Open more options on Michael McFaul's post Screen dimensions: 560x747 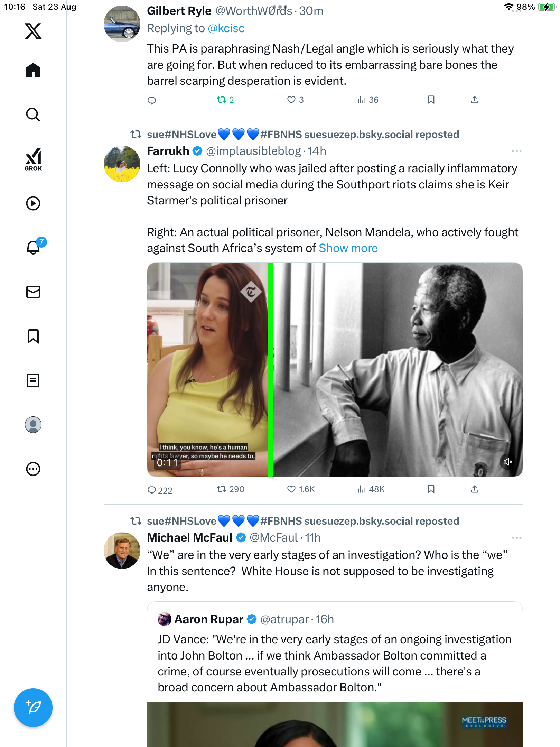coord(516,538)
